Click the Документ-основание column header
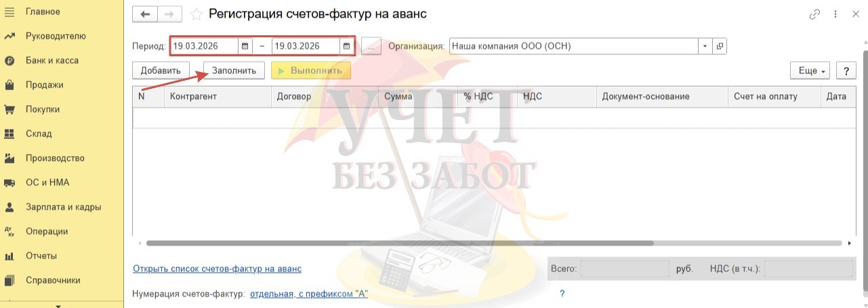This screenshot has width=868, height=308. pos(662,96)
